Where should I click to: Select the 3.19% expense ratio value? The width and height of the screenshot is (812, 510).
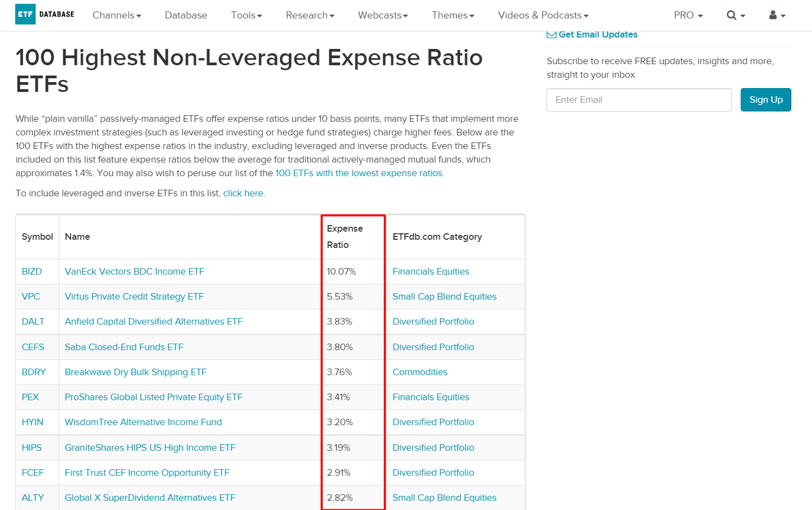click(x=339, y=447)
